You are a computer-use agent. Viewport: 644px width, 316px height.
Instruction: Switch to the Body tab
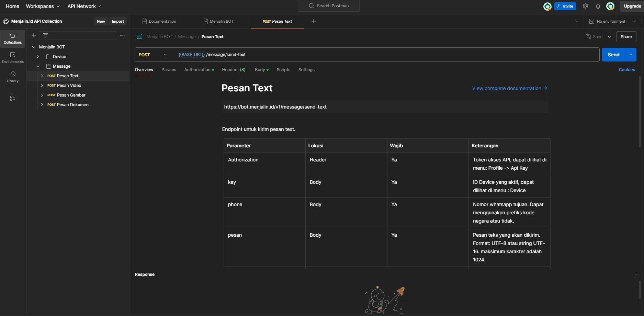tap(261, 70)
